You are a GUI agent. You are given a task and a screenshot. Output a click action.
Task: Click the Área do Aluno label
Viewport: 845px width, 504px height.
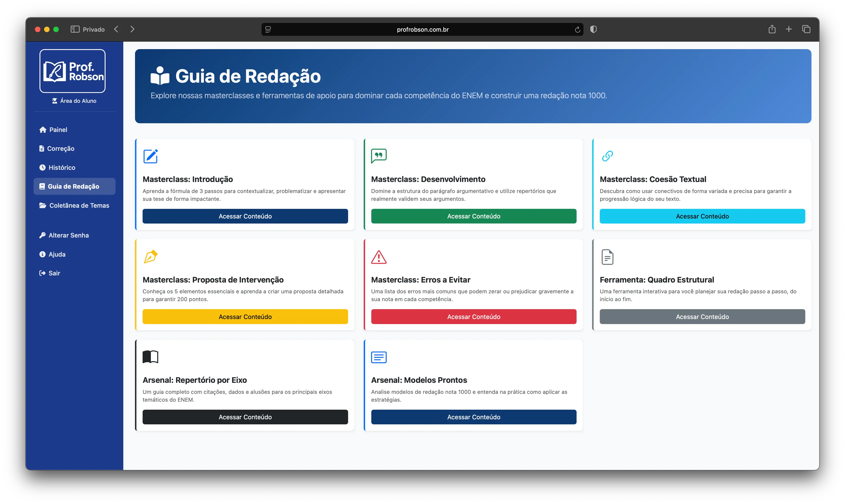tap(78, 101)
